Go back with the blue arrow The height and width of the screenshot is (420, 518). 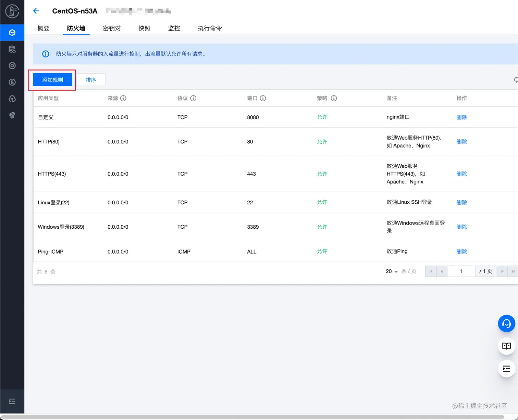[36, 11]
